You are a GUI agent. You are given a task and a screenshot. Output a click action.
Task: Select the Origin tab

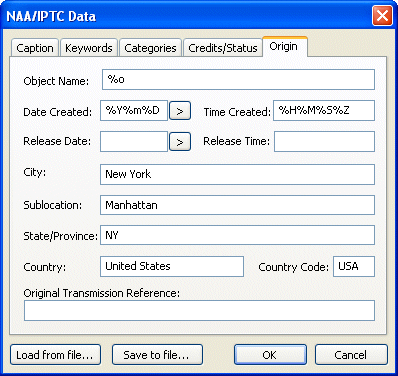(284, 47)
